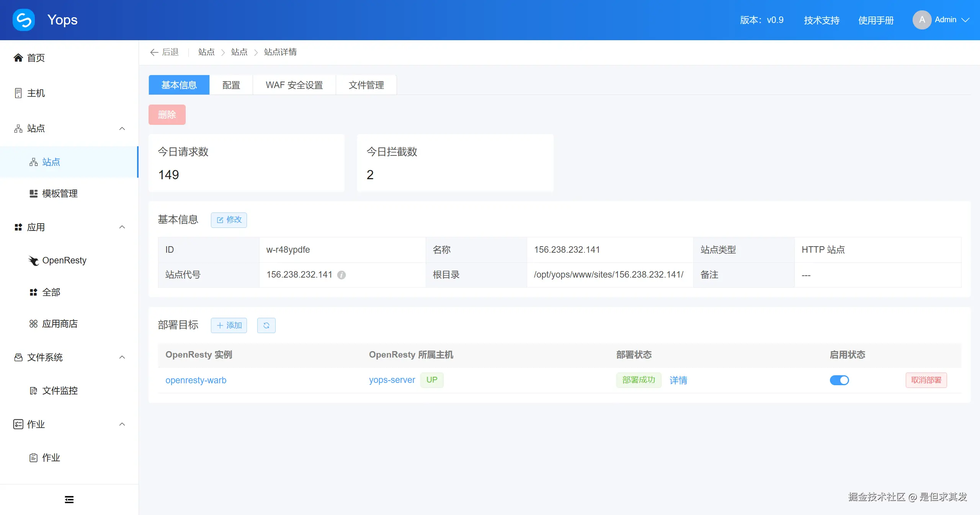Switch to the WAF 安全设置 tab
Image resolution: width=980 pixels, height=515 pixels.
[x=294, y=85]
